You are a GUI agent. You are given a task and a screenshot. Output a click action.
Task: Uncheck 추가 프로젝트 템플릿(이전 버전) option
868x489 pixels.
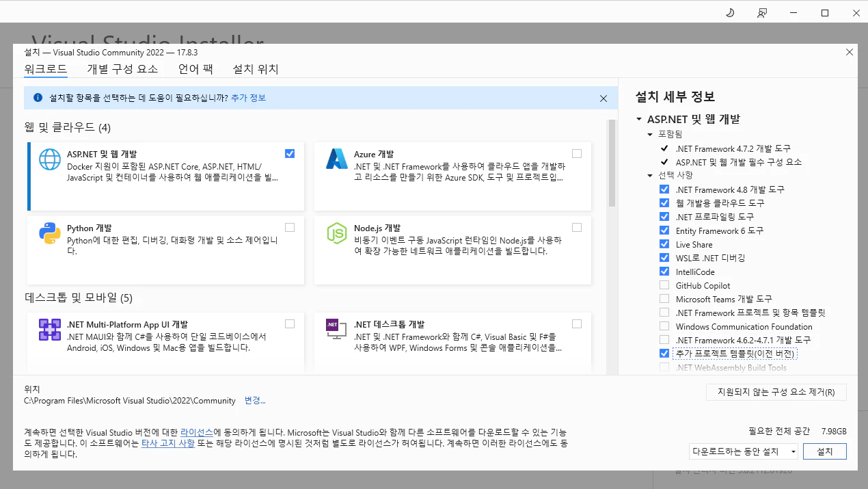coord(664,354)
